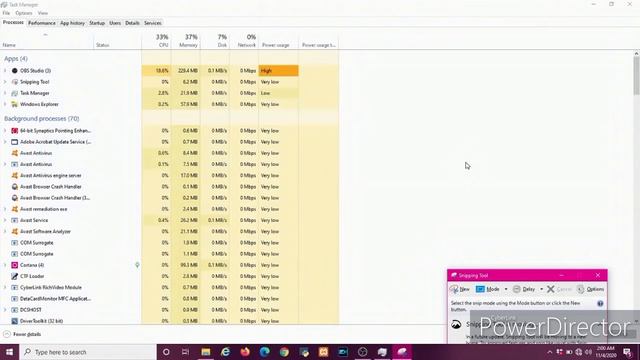Screen dimensions: 640x360
Task: Switch to the Startup tab
Action: click(97, 23)
